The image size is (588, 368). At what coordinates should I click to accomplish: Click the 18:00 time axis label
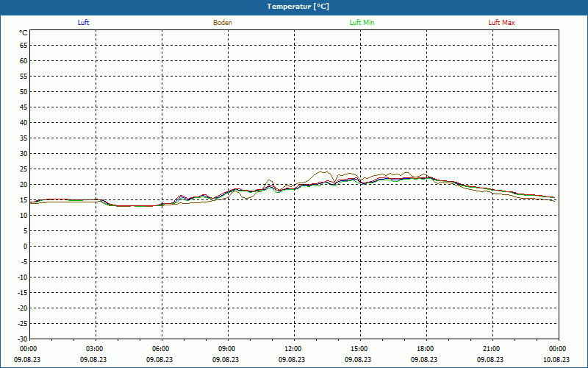point(426,349)
